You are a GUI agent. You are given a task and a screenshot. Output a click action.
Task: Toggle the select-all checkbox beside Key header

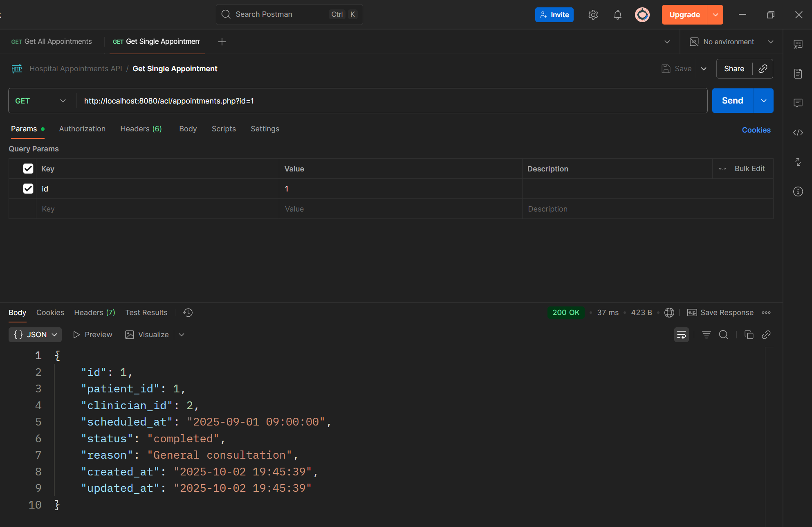point(28,169)
